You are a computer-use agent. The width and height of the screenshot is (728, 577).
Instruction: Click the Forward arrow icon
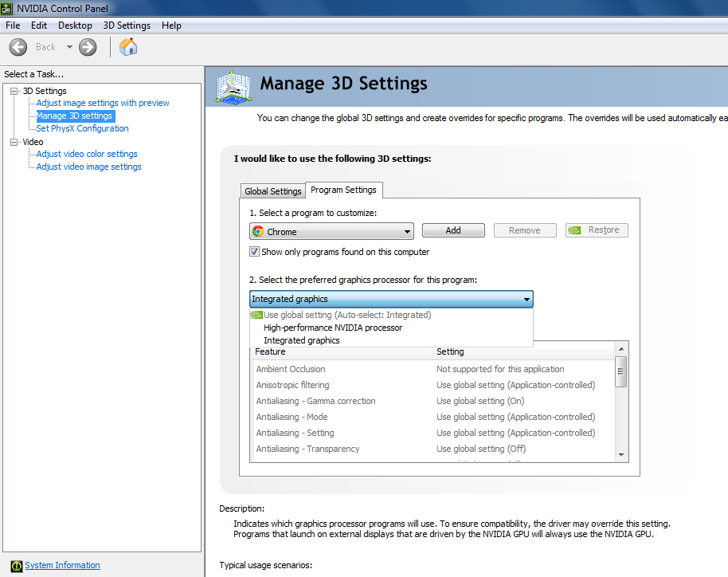88,47
